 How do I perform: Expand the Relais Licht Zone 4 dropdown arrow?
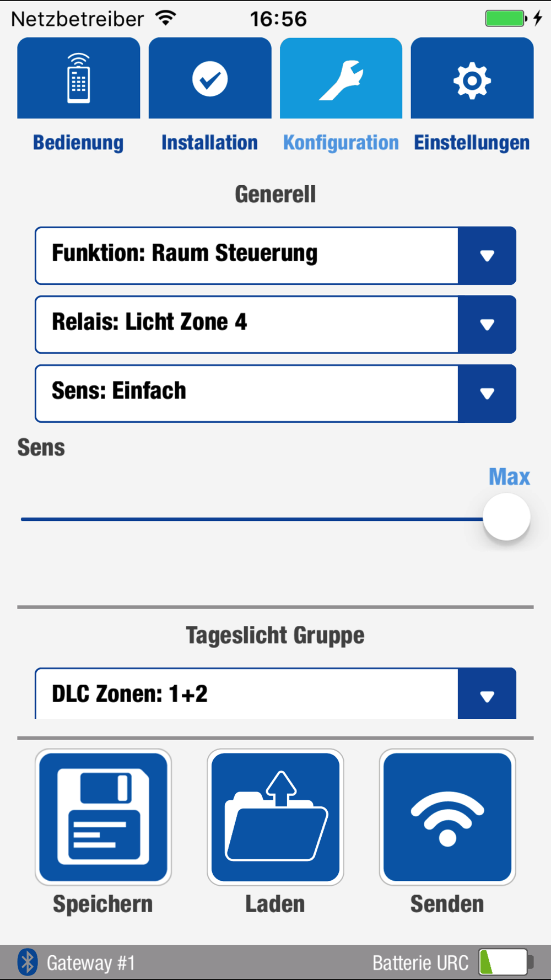[487, 325]
